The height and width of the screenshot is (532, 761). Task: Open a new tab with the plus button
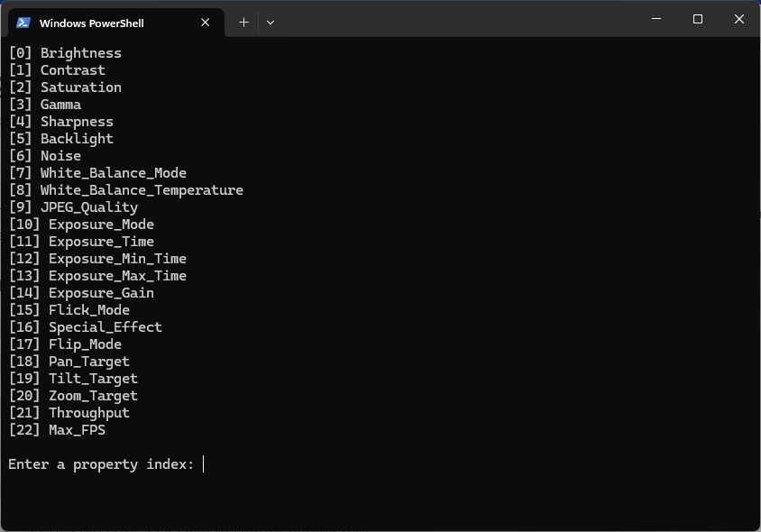(243, 23)
